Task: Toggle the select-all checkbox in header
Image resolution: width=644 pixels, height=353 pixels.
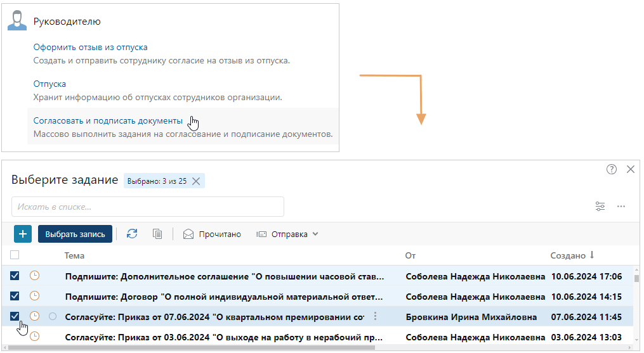Action: tap(15, 255)
